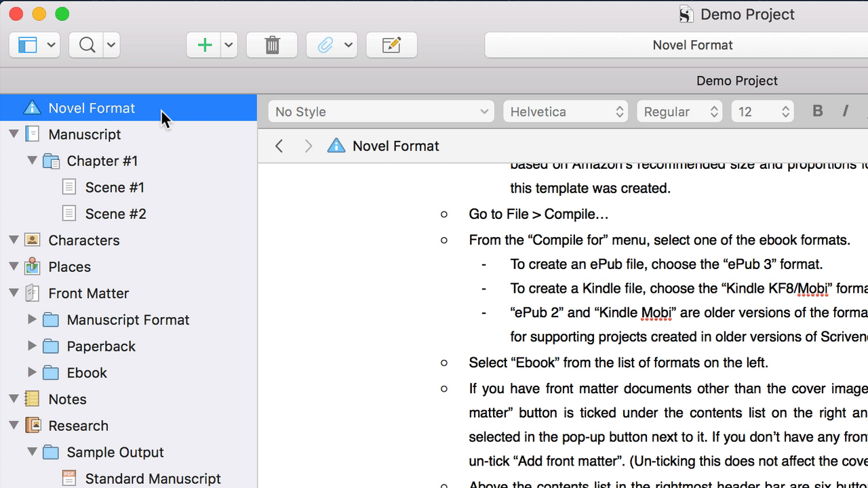Open the font size 12 dropdown
The image size is (868, 488).
(x=762, y=112)
